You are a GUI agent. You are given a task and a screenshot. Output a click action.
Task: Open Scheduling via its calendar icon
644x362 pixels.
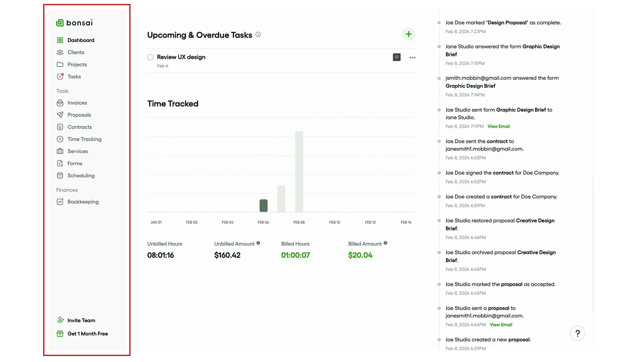(60, 176)
